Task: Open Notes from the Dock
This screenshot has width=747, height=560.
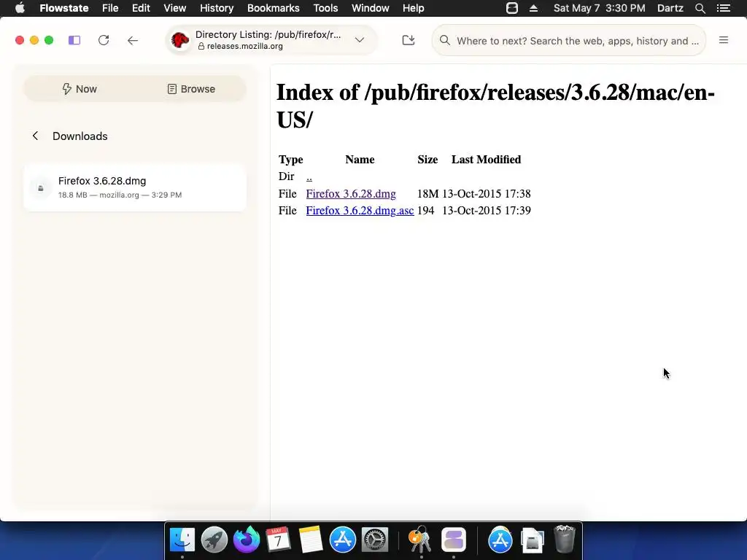Action: pyautogui.click(x=311, y=540)
